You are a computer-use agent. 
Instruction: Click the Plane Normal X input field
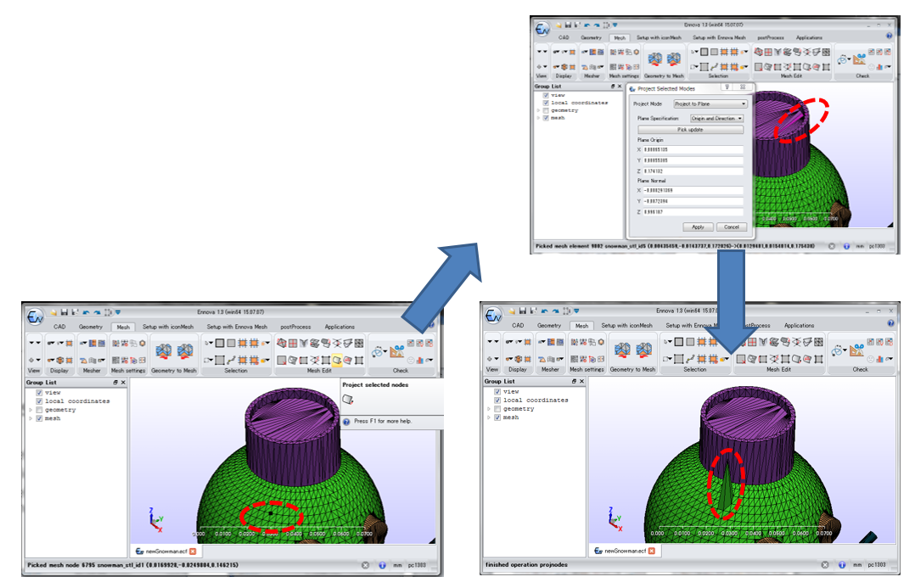point(693,191)
